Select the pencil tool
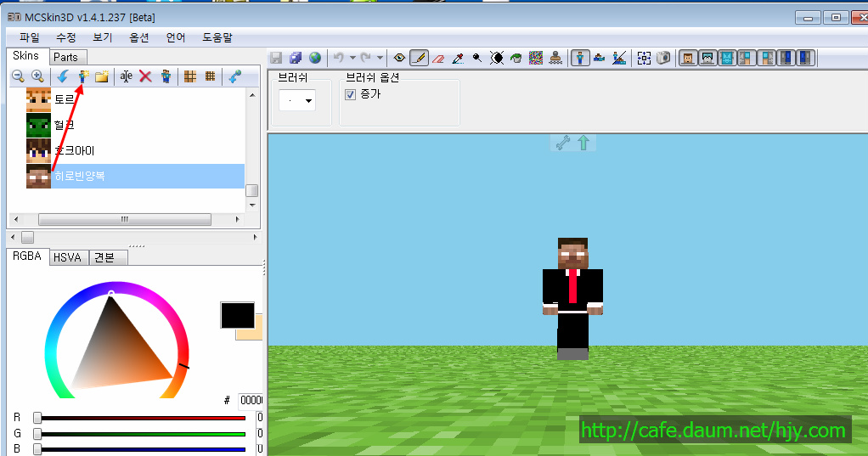This screenshot has width=868, height=456. click(x=419, y=58)
